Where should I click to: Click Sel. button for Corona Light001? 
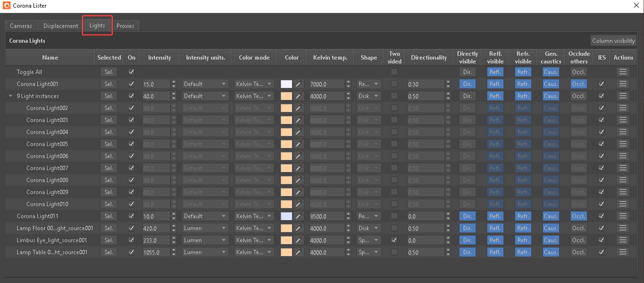(109, 84)
